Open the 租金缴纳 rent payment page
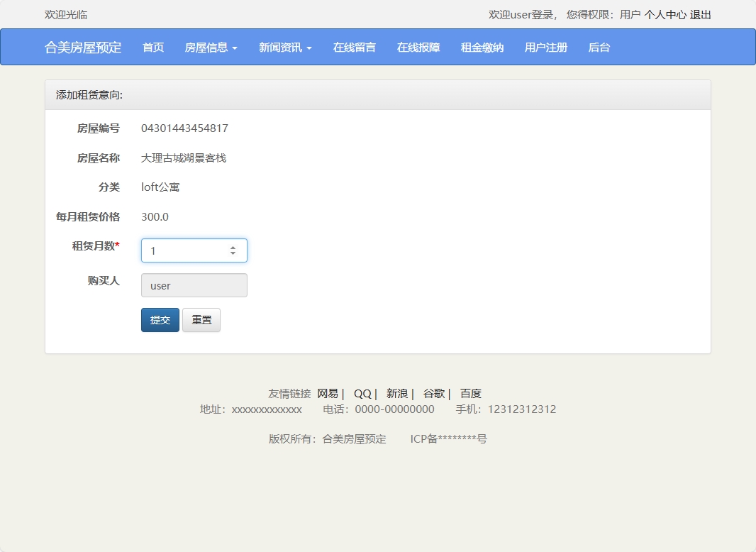 click(482, 47)
